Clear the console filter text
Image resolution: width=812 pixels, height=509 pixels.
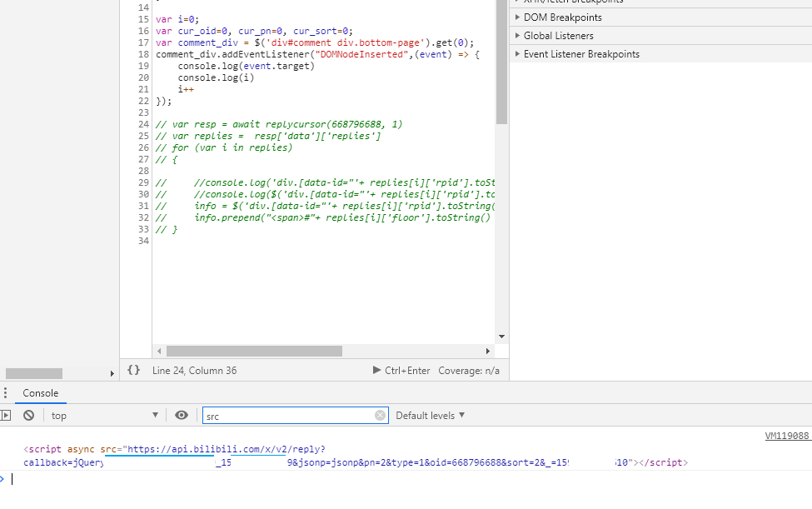[x=380, y=415]
